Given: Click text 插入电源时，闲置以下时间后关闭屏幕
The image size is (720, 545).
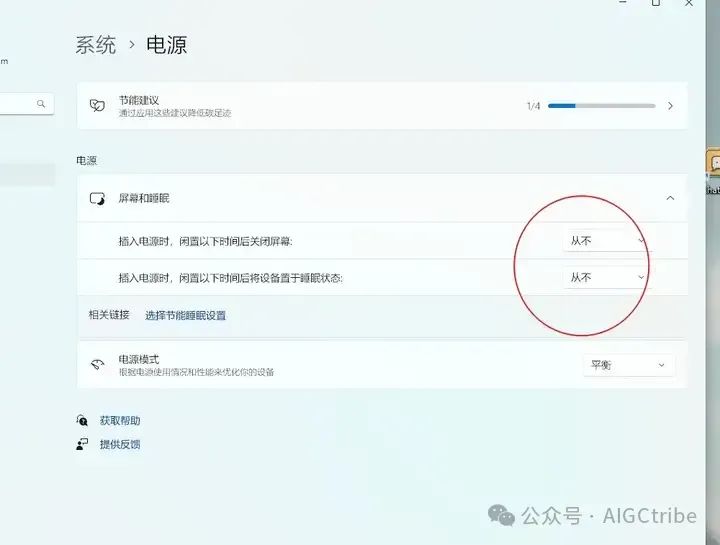Looking at the screenshot, I should 205,241.
